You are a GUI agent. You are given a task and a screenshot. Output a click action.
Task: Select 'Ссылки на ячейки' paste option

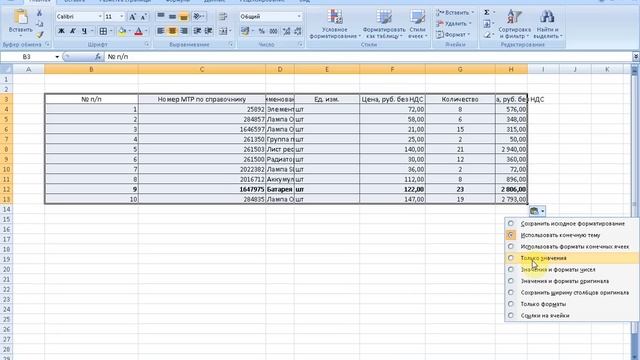(x=572, y=315)
